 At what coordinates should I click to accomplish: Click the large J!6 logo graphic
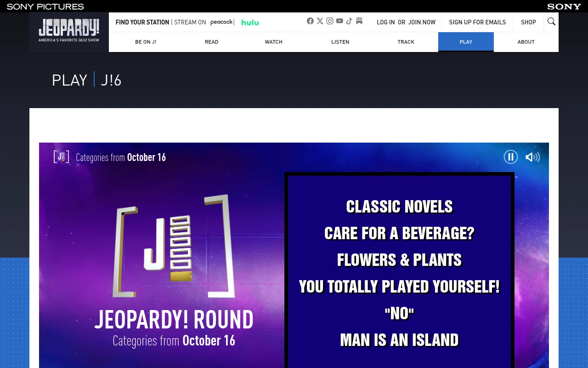[x=174, y=246]
